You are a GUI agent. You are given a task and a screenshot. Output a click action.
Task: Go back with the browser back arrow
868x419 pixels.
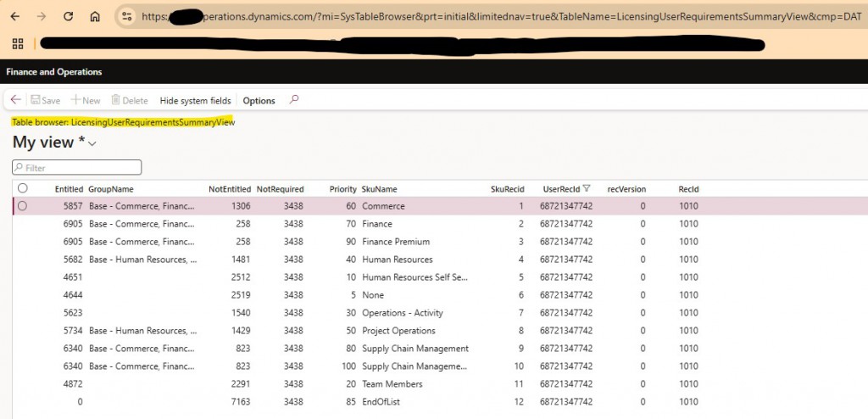point(15,17)
